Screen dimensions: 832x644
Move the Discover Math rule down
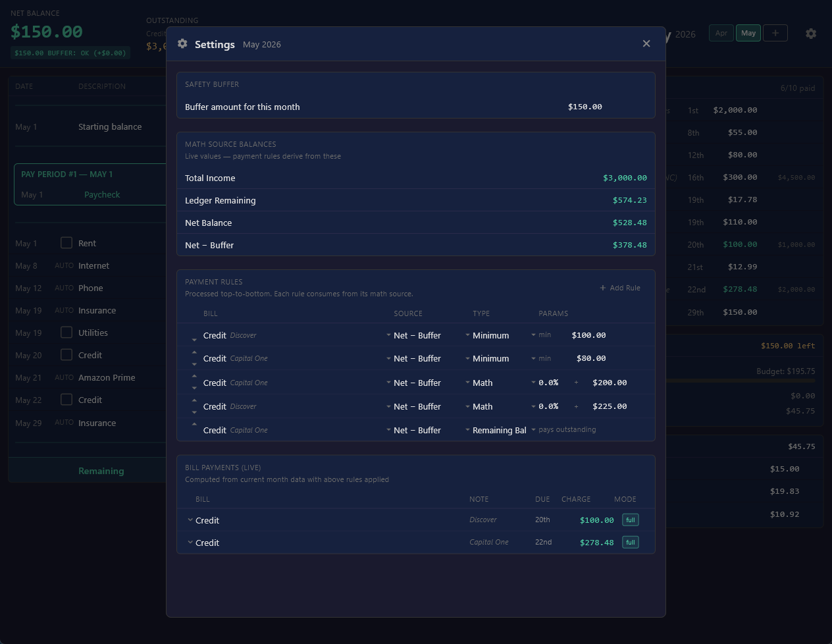194,412
